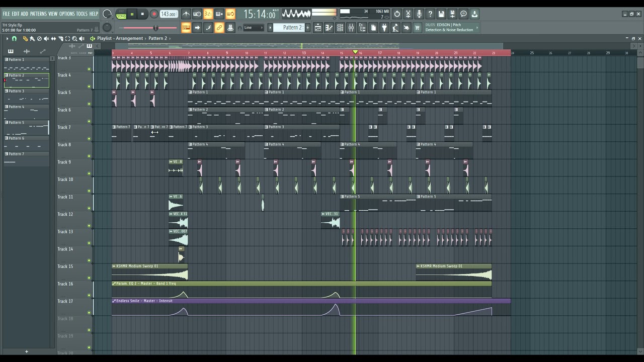Click the one-click audio recording microphone
This screenshot has width=644, height=362.
pyautogui.click(x=419, y=14)
